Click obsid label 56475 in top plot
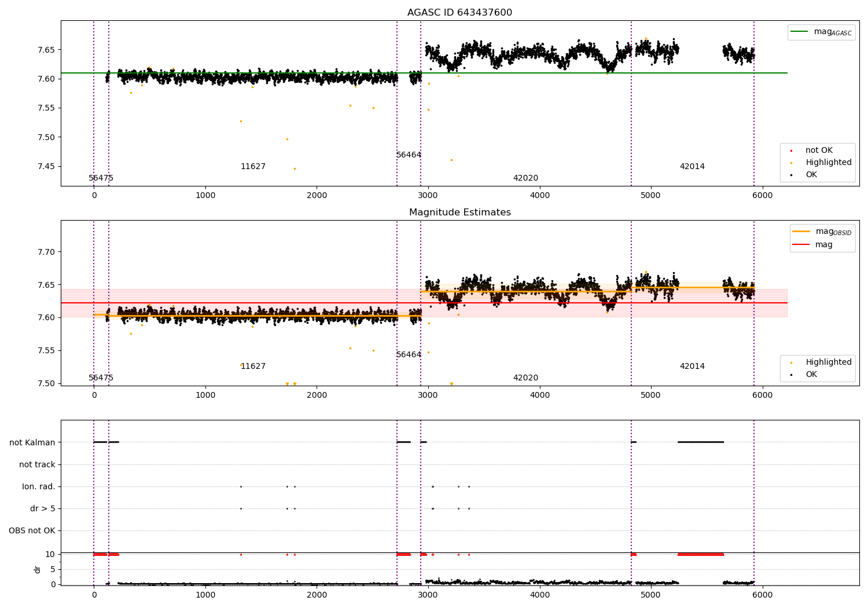 point(101,178)
